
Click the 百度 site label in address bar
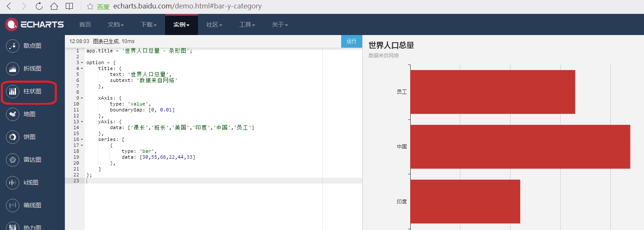click(x=103, y=7)
